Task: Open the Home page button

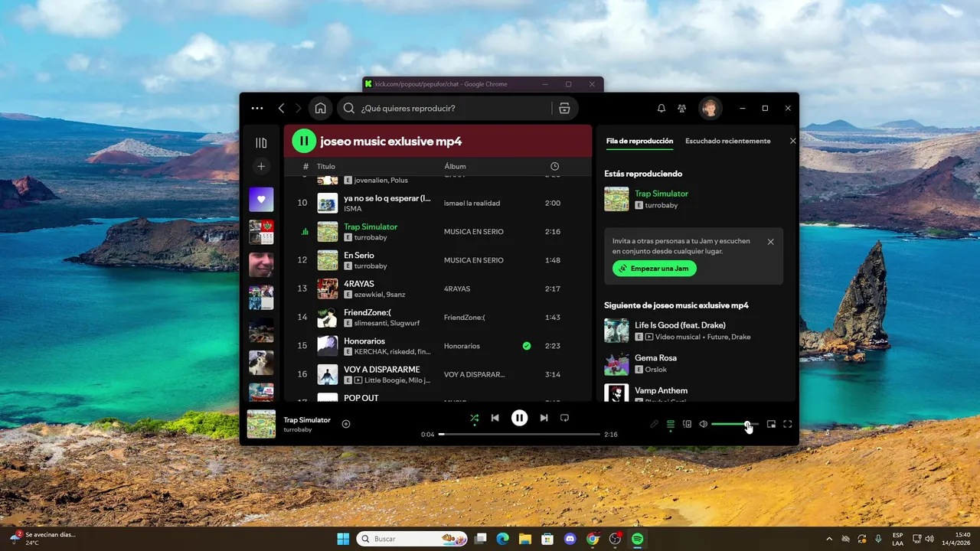Action: click(x=321, y=109)
